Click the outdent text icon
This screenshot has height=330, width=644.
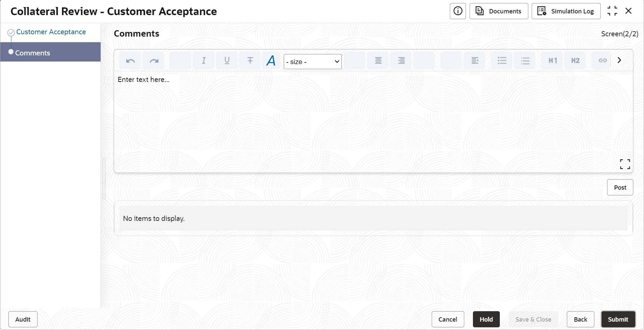point(475,61)
